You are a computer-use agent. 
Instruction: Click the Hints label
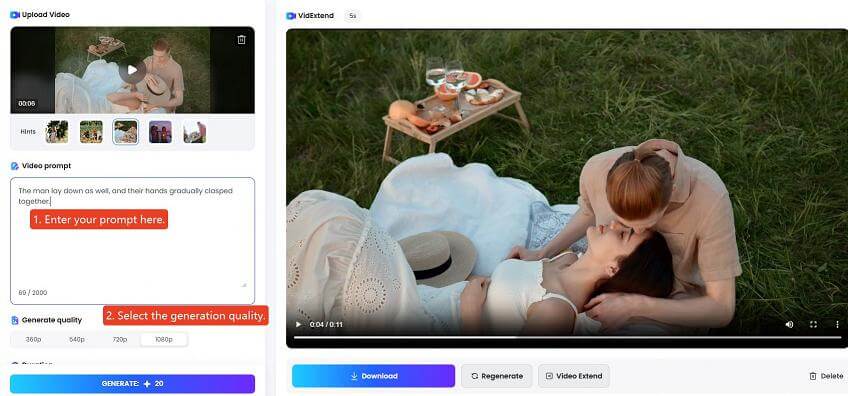click(28, 131)
